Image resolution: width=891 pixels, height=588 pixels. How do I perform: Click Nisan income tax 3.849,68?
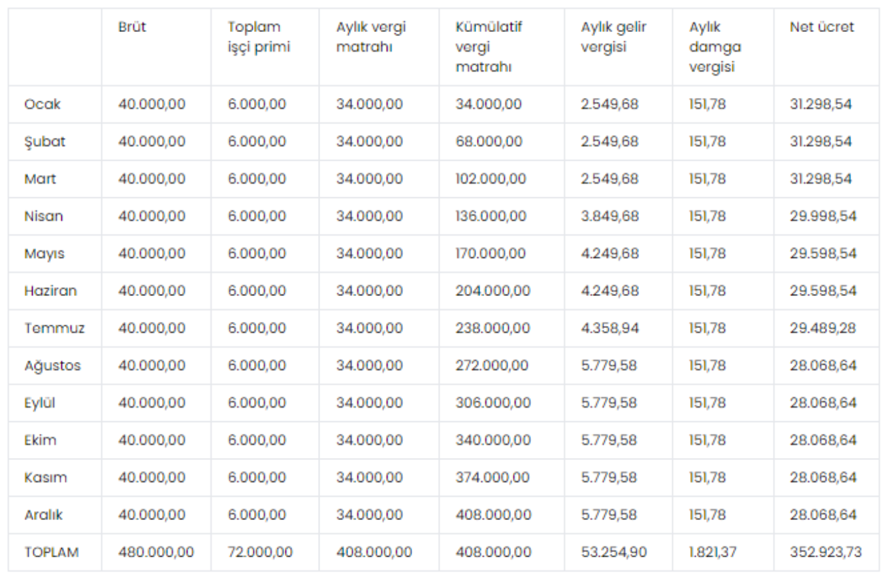click(x=609, y=216)
